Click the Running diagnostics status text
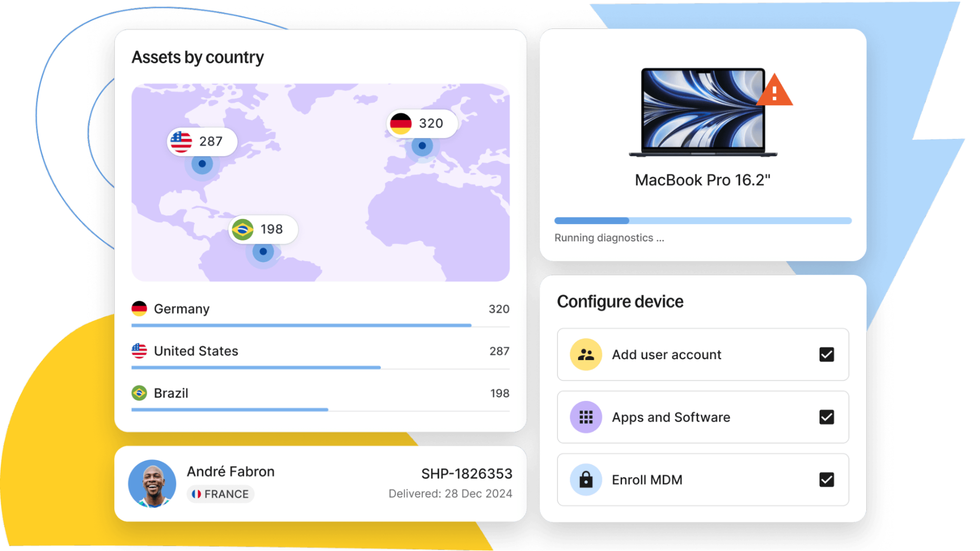This screenshot has height=551, width=980. click(609, 238)
